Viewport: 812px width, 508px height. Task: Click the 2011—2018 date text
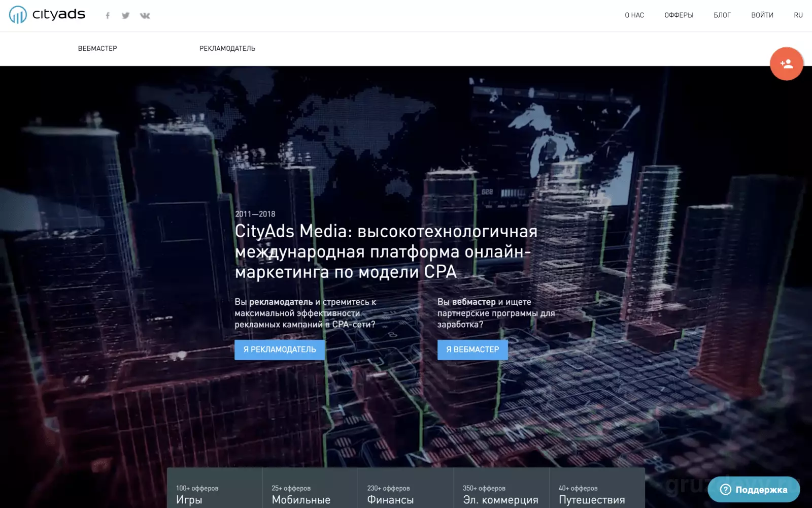click(x=255, y=214)
